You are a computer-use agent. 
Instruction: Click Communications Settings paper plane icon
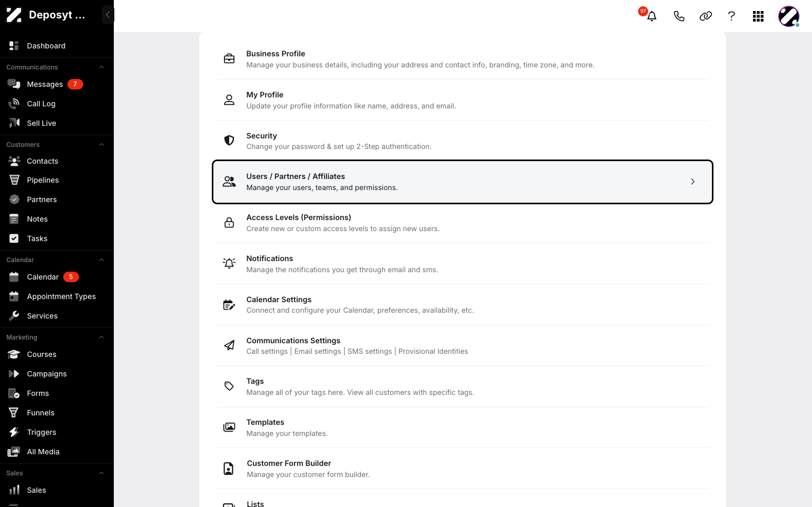pos(229,345)
